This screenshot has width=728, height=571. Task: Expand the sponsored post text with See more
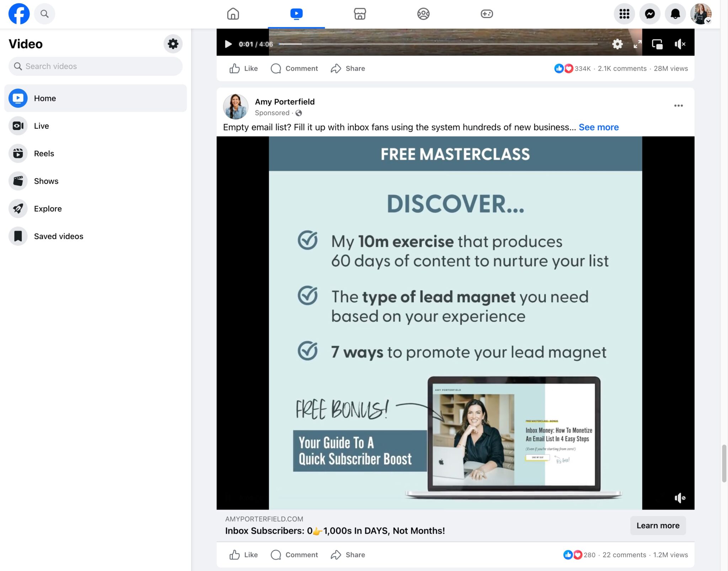[x=598, y=127]
